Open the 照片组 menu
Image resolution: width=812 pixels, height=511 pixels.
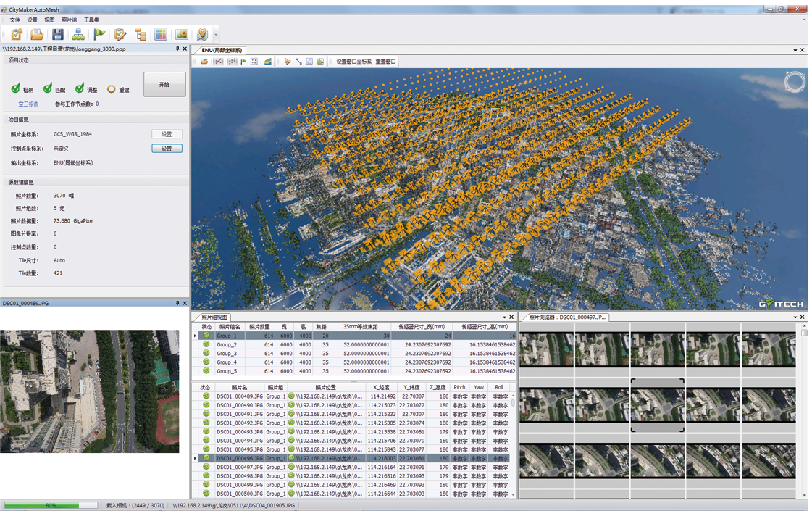[70, 20]
